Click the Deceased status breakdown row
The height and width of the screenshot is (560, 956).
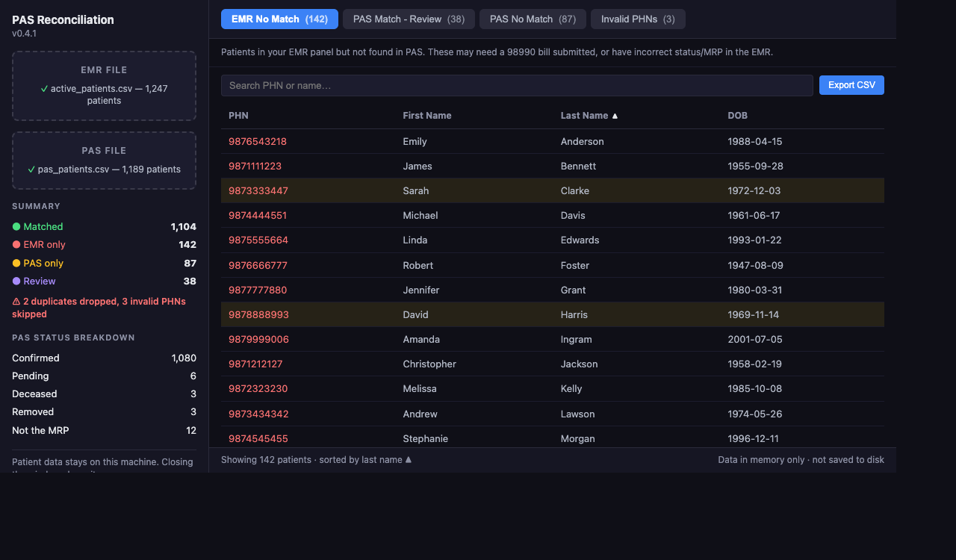click(104, 393)
